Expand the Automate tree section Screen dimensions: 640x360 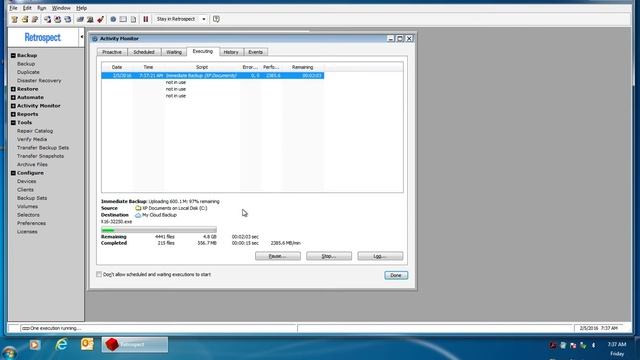pos(13,98)
